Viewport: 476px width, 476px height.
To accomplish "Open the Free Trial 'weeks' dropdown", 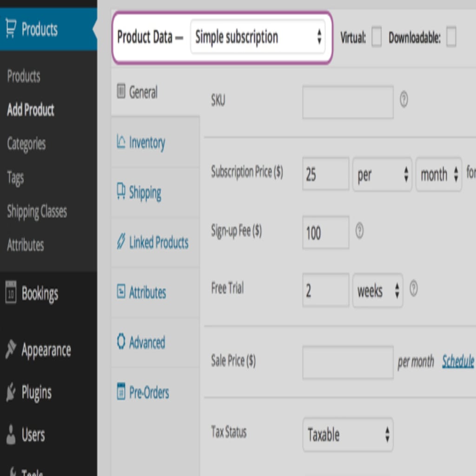I will pos(377,291).
